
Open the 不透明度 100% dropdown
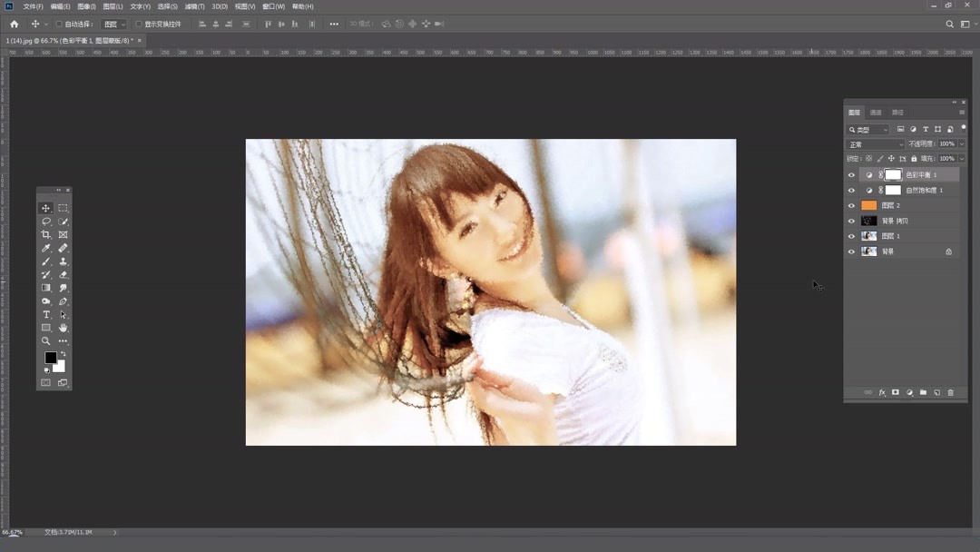click(x=947, y=143)
